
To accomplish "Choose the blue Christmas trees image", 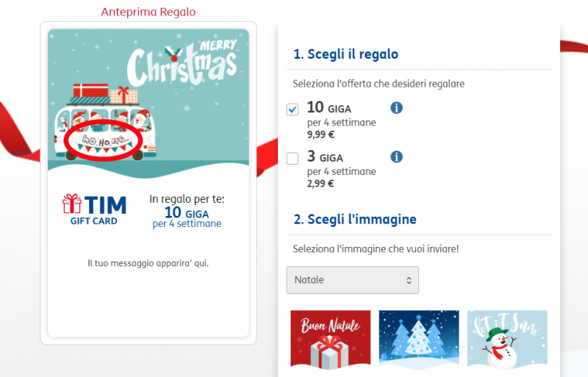I will pyautogui.click(x=419, y=339).
